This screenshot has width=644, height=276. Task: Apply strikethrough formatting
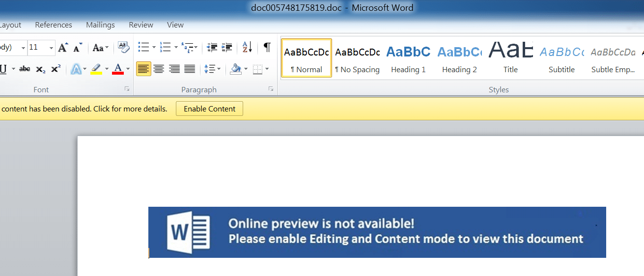pyautogui.click(x=25, y=69)
